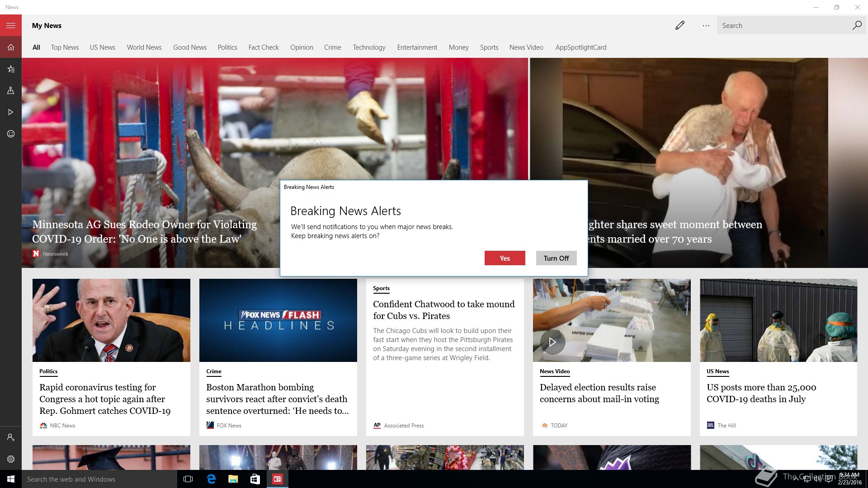Switch to the US News tab
Image resolution: width=868 pixels, height=488 pixels.
click(x=103, y=47)
